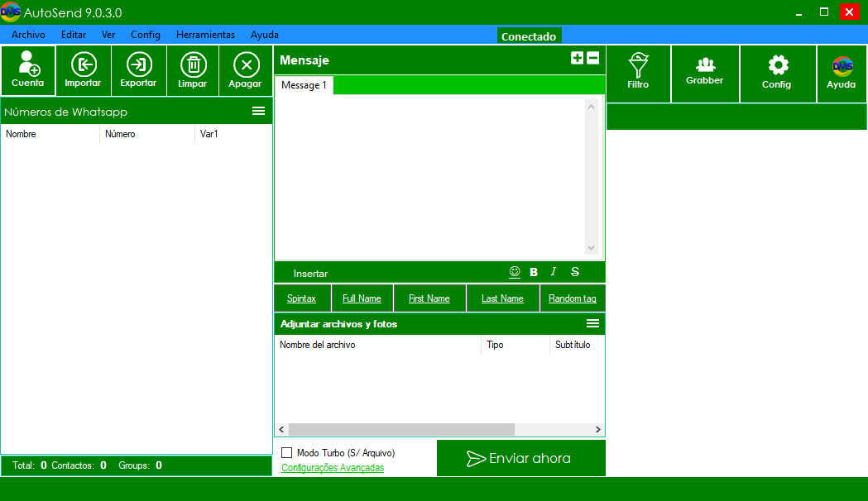Image resolution: width=868 pixels, height=501 pixels.
Task: Open the Grabber tool
Action: click(705, 72)
